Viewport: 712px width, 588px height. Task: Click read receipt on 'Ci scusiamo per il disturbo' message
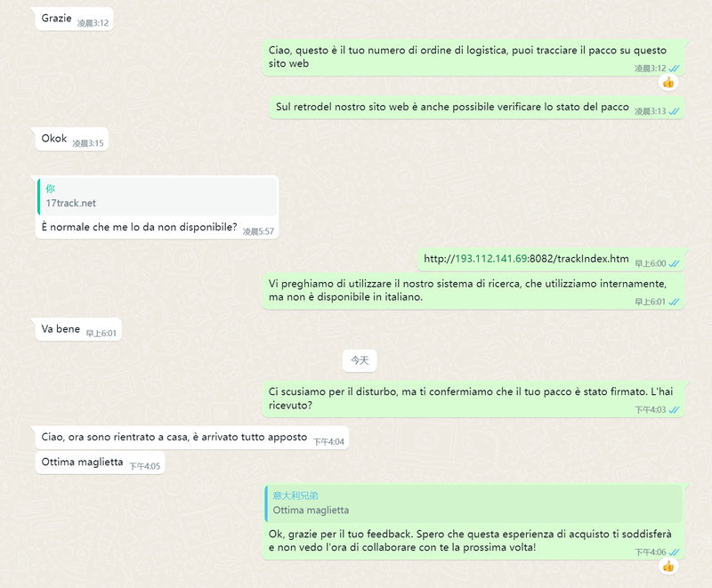tap(675, 410)
